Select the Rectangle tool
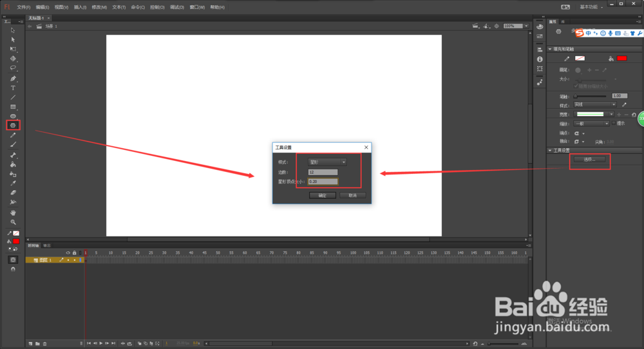The width and height of the screenshot is (644, 349). [x=13, y=107]
